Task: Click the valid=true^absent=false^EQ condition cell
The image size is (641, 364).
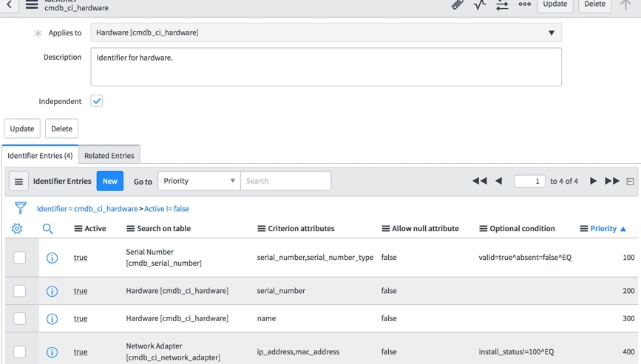Action: tap(525, 258)
